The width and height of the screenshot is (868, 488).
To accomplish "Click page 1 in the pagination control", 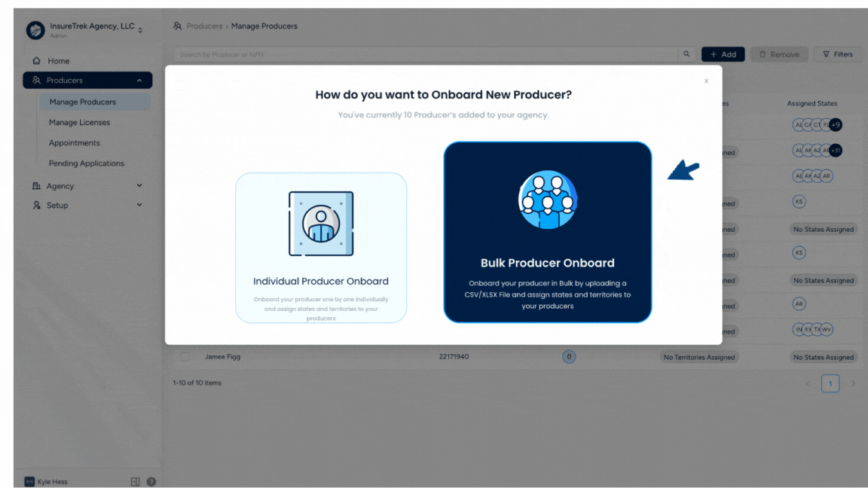I will click(830, 383).
